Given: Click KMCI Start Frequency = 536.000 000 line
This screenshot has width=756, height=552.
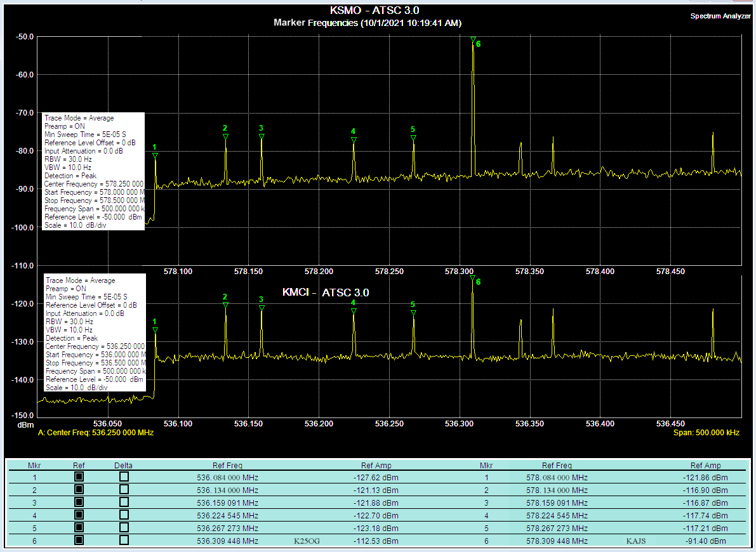Looking at the screenshot, I should (x=95, y=354).
